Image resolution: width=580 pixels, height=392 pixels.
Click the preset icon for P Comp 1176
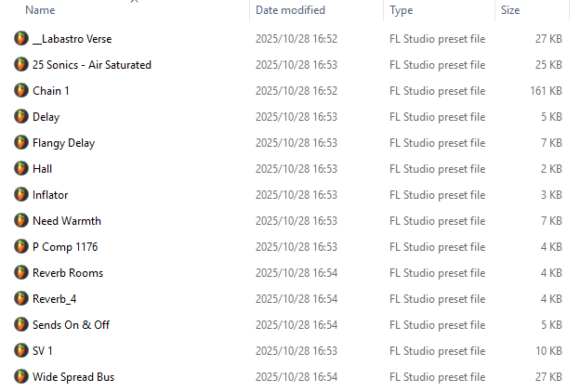[x=21, y=247]
